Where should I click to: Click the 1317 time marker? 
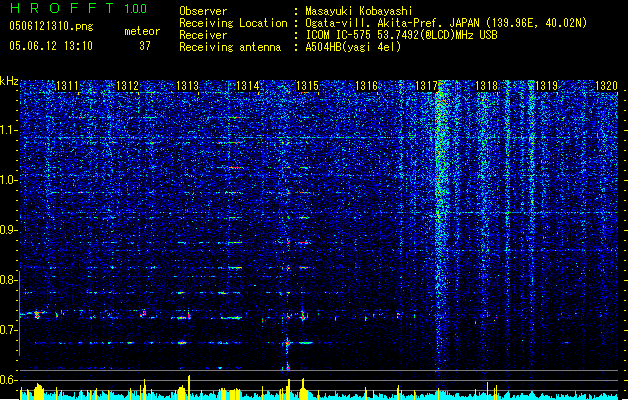[426, 86]
